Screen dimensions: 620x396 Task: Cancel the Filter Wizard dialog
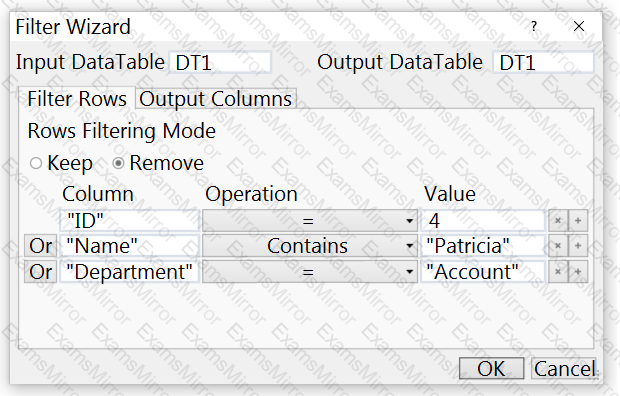(564, 368)
